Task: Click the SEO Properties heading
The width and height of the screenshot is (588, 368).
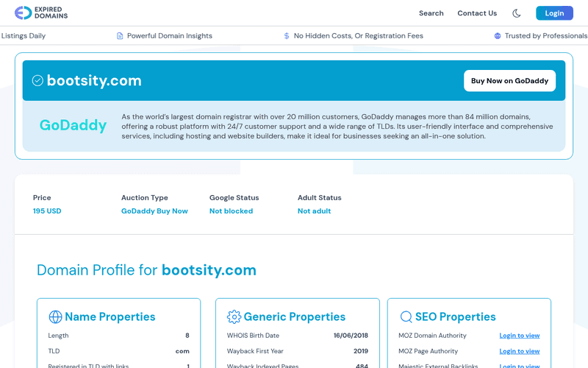Action: (455, 317)
